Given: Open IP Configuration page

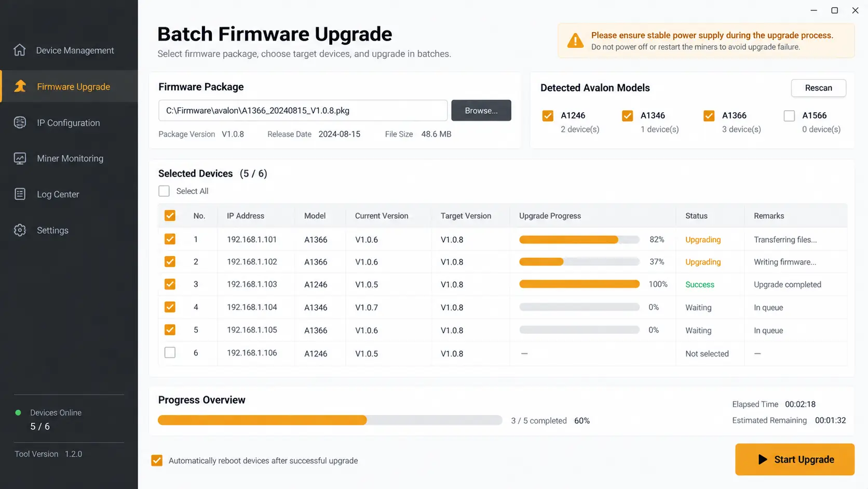Looking at the screenshot, I should tap(69, 123).
